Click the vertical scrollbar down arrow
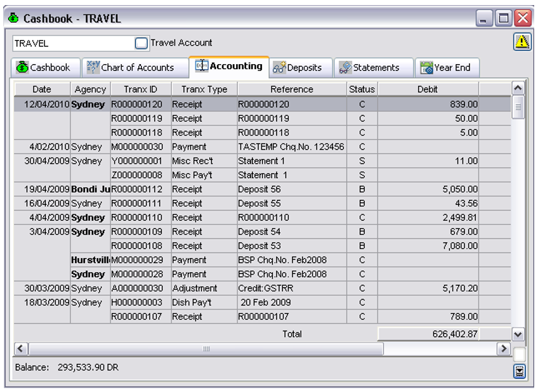Viewport: 538px width, 392px height. click(518, 336)
